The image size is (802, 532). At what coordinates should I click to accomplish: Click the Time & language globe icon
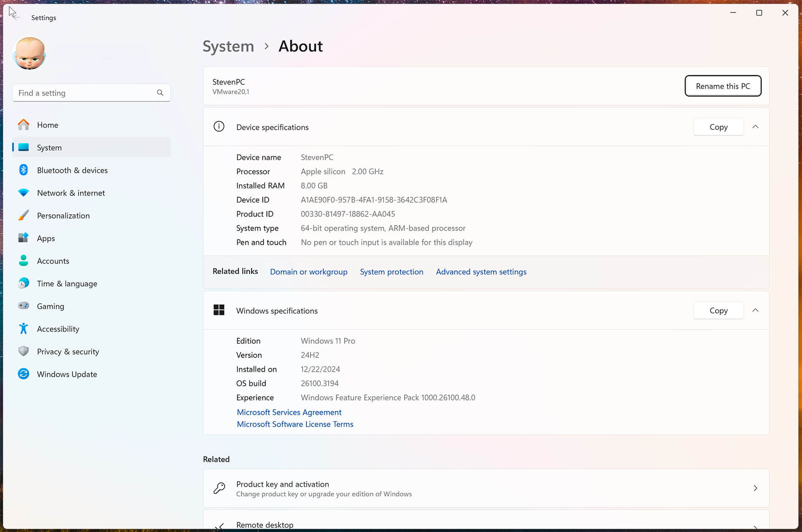click(23, 283)
